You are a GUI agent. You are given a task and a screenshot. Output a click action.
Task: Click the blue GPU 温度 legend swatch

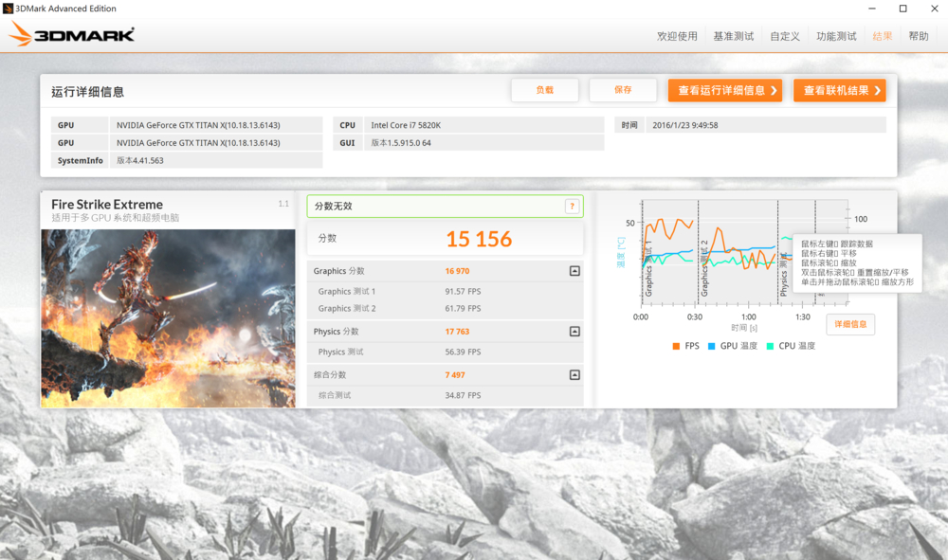click(712, 346)
